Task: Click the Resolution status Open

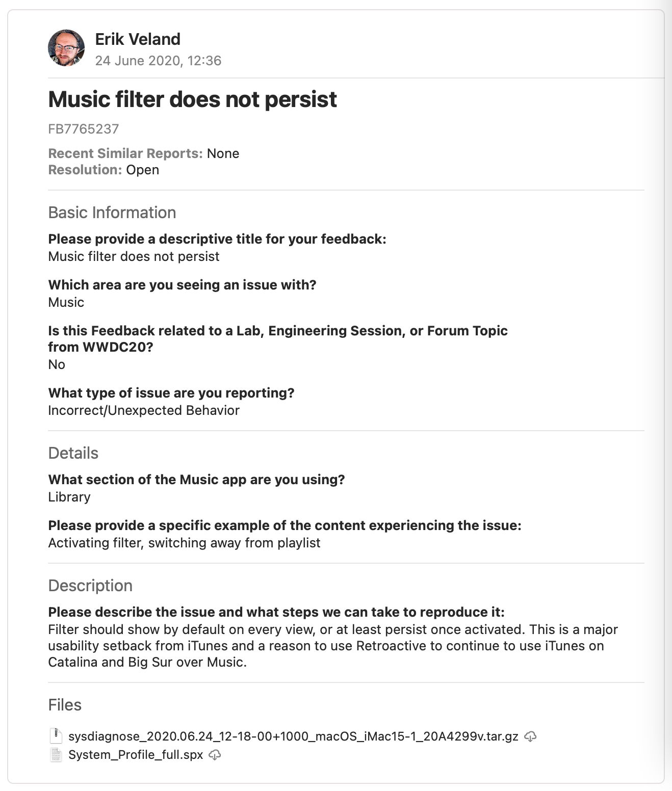Action: (143, 170)
